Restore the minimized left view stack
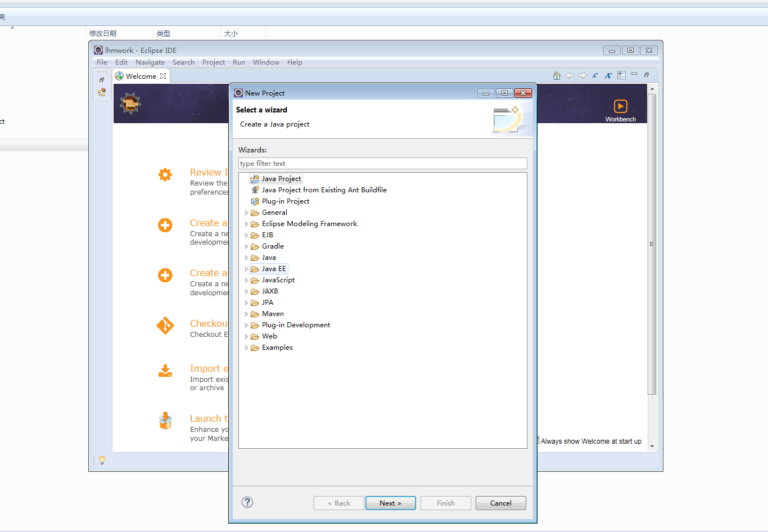 click(102, 80)
